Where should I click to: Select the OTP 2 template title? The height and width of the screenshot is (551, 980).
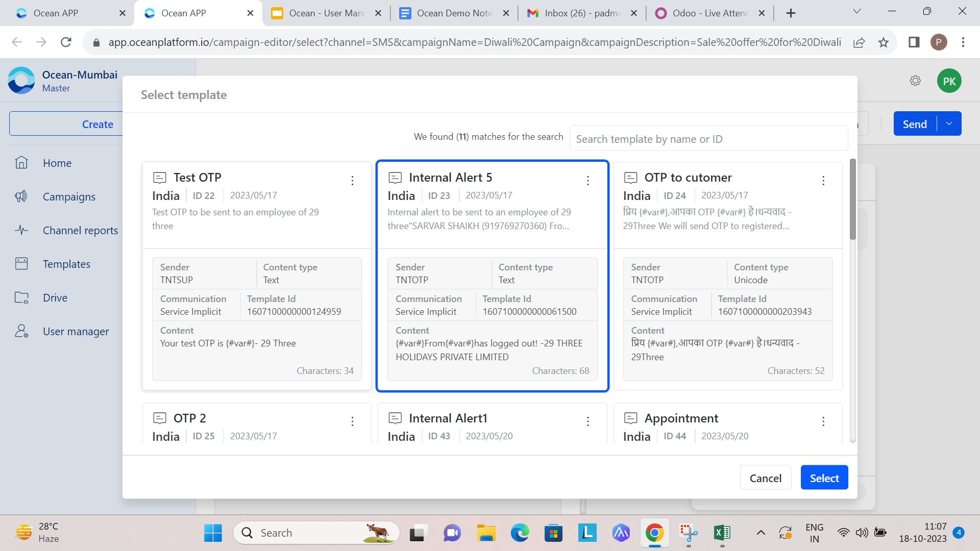tap(189, 418)
